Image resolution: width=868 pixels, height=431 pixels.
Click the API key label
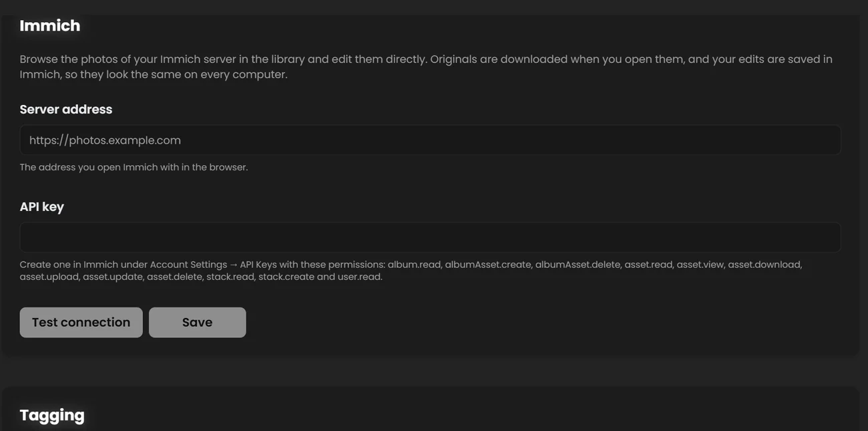(42, 206)
